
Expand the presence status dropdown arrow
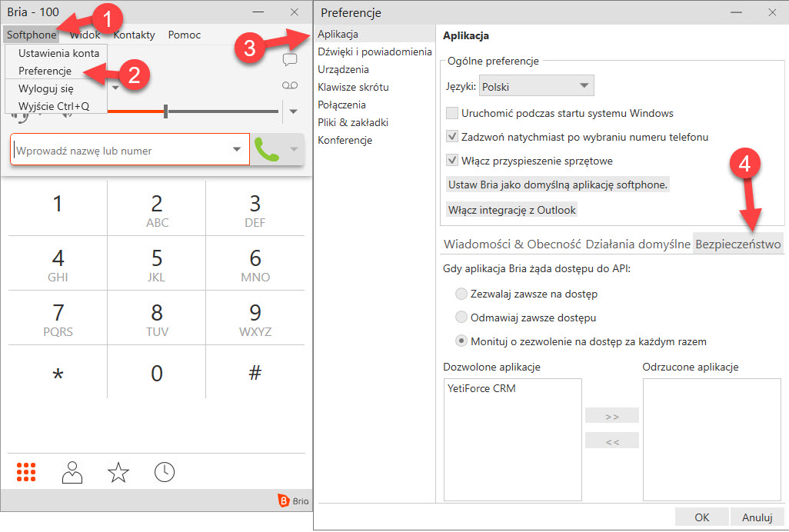[x=115, y=88]
